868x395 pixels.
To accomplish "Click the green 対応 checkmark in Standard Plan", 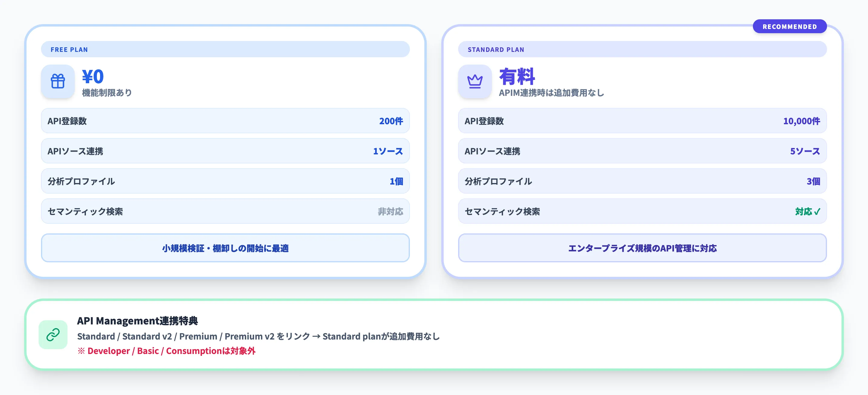I will point(807,211).
